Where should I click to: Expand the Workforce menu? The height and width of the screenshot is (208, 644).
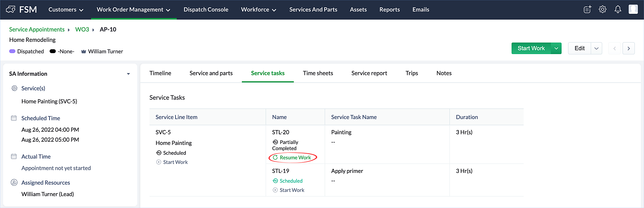(258, 10)
